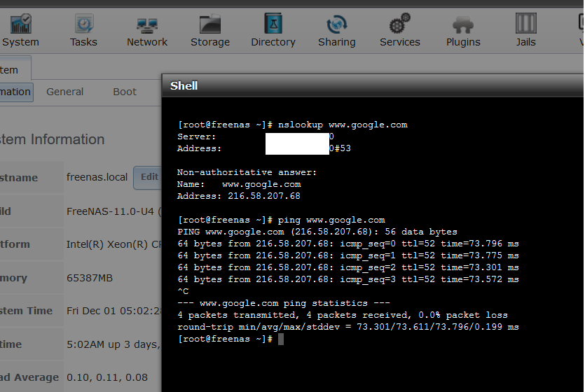
Task: Click the System Information heading
Action: click(53, 139)
